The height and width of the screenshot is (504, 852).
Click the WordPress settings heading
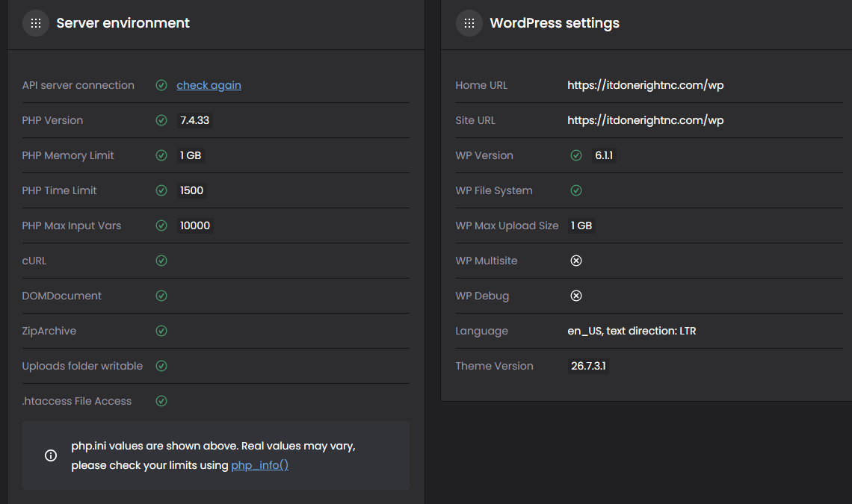[x=555, y=23]
